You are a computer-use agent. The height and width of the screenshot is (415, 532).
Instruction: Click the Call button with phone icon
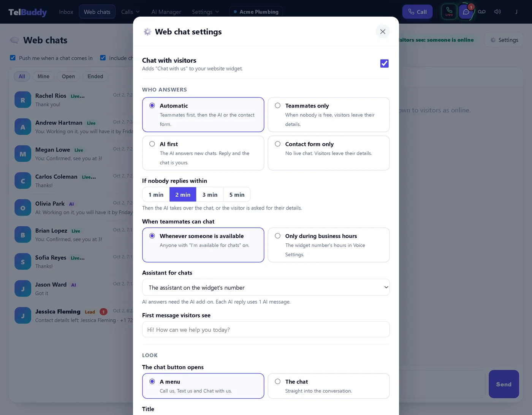(417, 12)
